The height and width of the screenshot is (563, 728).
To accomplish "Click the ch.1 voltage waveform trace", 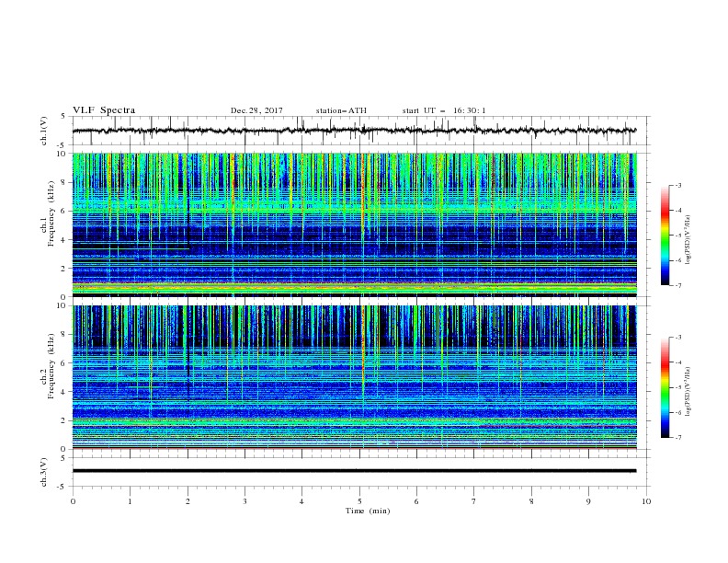I will [x=354, y=131].
